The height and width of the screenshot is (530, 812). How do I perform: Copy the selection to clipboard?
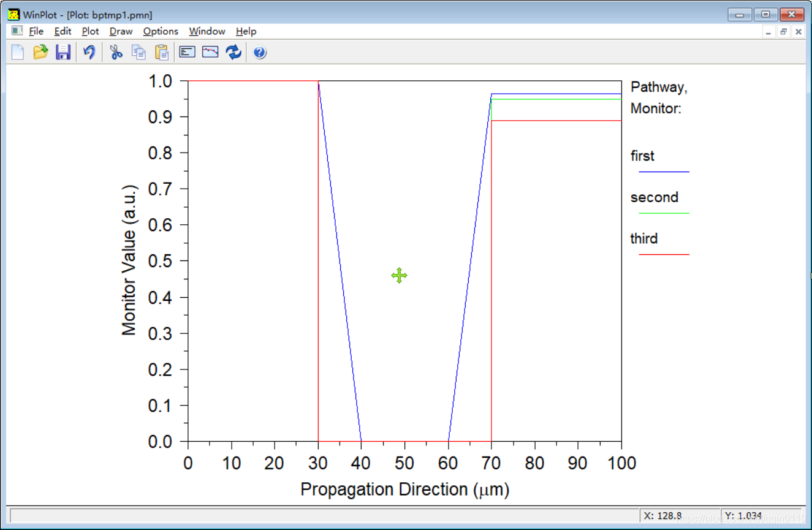[139, 52]
